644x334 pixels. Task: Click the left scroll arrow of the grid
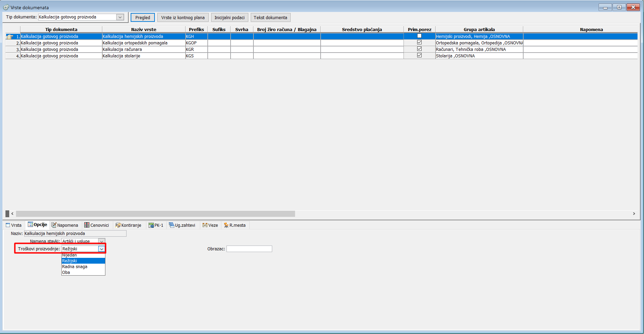(x=12, y=214)
